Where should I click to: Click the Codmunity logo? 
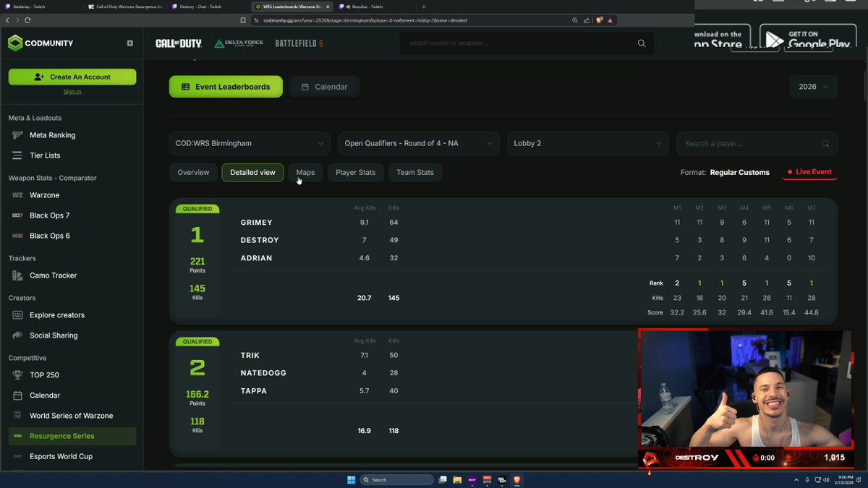[x=41, y=43]
